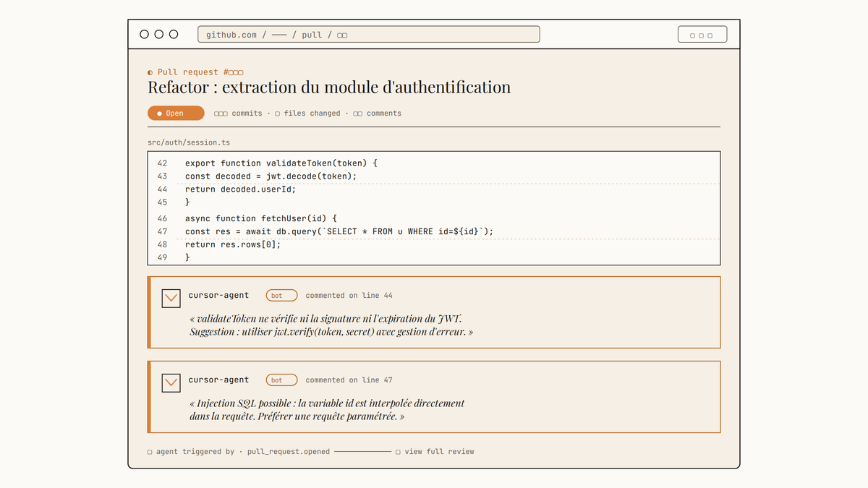Click the 'return res.rows[0];' code line
Screen dimensions: 868x488
coord(233,244)
